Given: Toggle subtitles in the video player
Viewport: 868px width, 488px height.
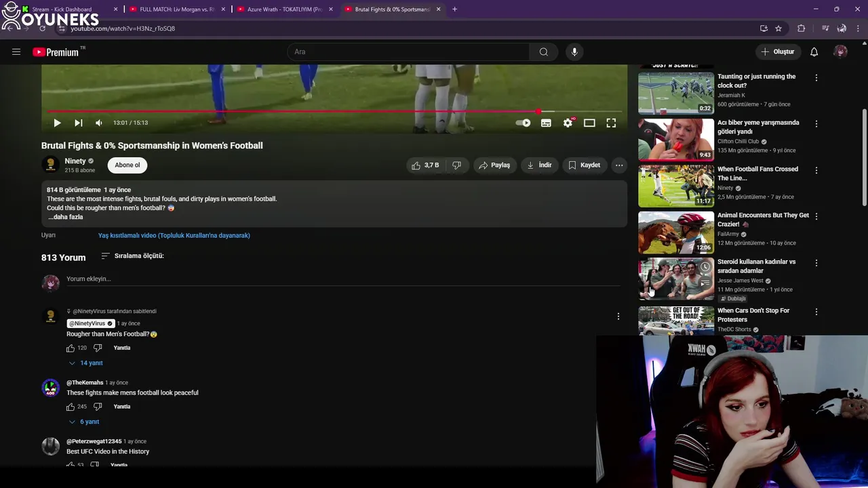Looking at the screenshot, I should coord(546,123).
